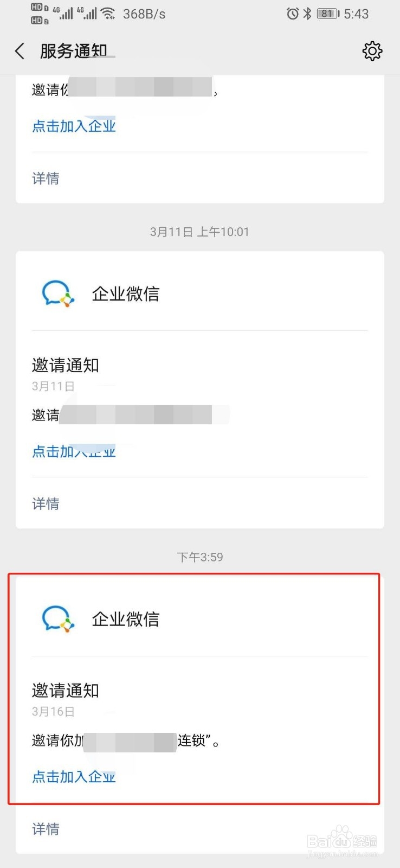The height and width of the screenshot is (868, 400).
Task: Tap the back arrow beside 服务通知
Action: [20, 52]
